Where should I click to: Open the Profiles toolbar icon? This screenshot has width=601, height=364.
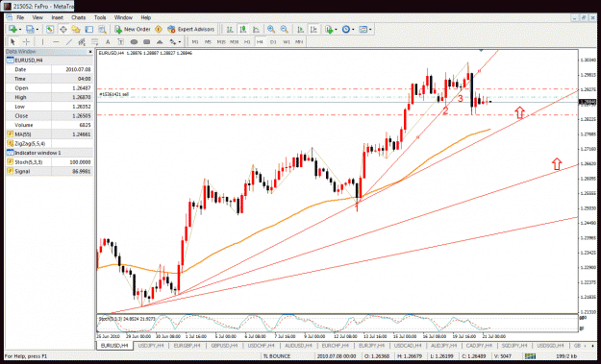[x=30, y=29]
